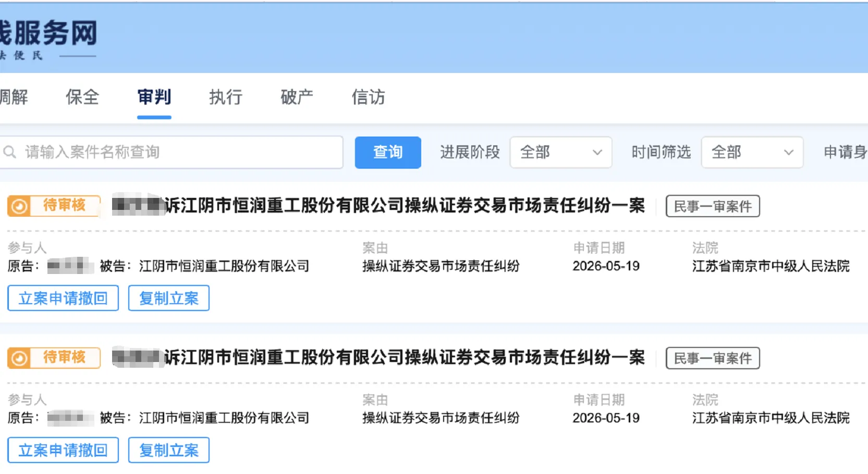868x474 pixels.
Task: Click 立案申请撤回 on the second case
Action: coord(63,450)
